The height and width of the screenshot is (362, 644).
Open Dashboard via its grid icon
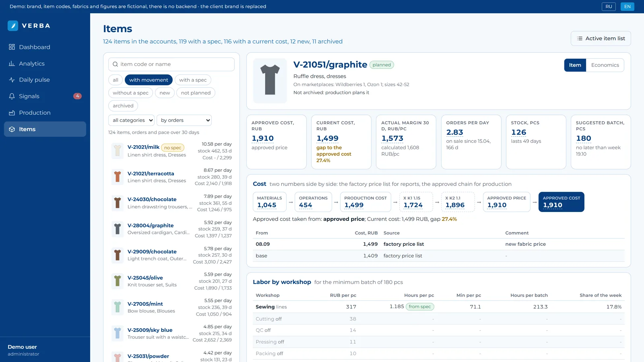point(12,47)
